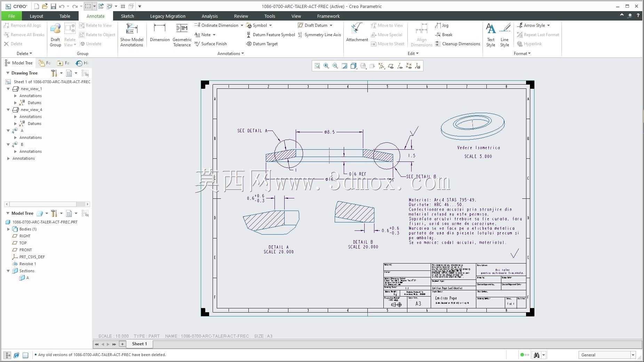Open a file with the Open icon
The height and width of the screenshot is (362, 644).
pos(45,6)
